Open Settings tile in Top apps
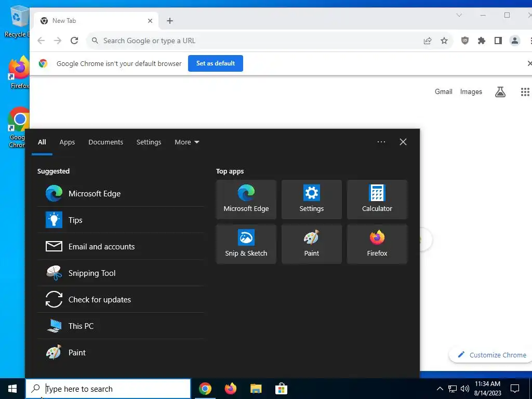Image resolution: width=532 pixels, height=399 pixels. (312, 199)
